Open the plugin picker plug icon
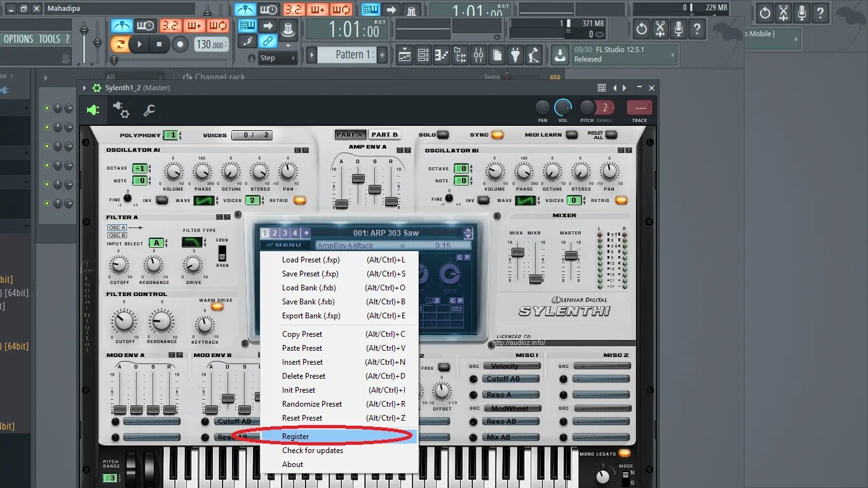Viewport: 868px width, 488px height. pos(515,55)
